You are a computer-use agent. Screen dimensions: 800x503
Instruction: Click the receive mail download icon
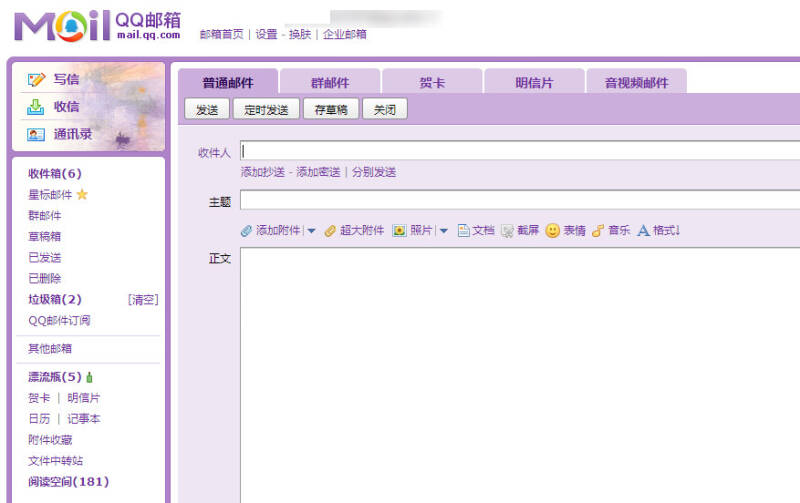coord(36,107)
